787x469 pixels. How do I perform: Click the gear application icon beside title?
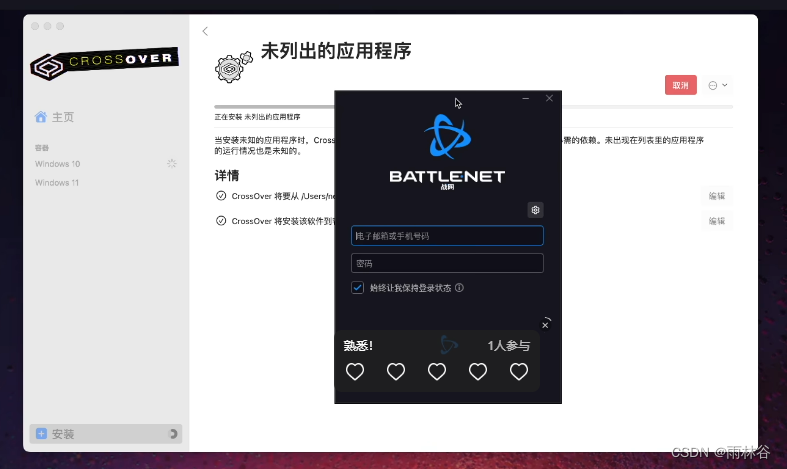tap(234, 67)
